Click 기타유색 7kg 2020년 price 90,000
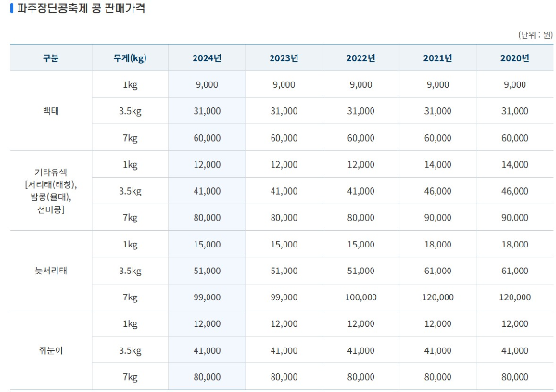The image size is (556, 392). point(515,217)
